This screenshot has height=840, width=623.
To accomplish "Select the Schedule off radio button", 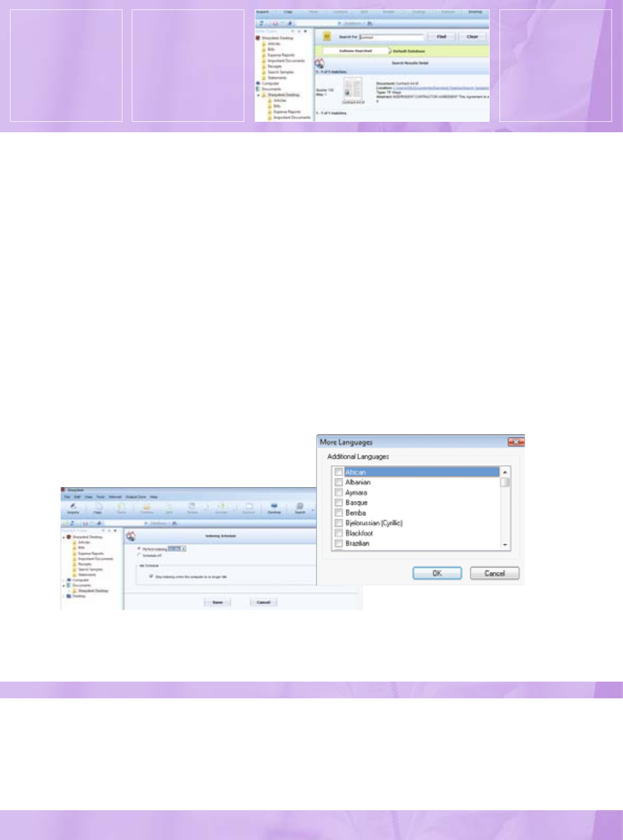I will tap(139, 555).
